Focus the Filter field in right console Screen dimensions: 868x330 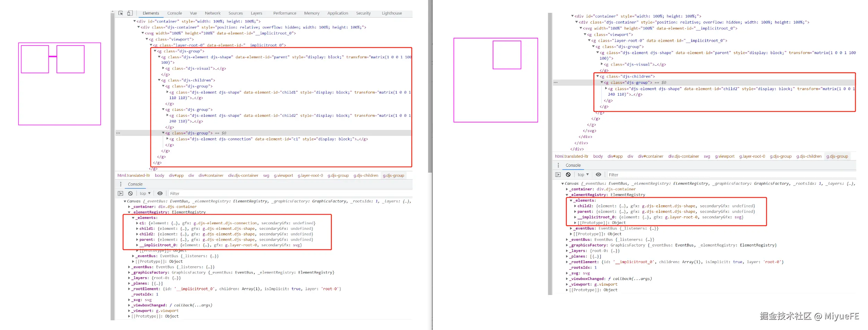coord(731,175)
